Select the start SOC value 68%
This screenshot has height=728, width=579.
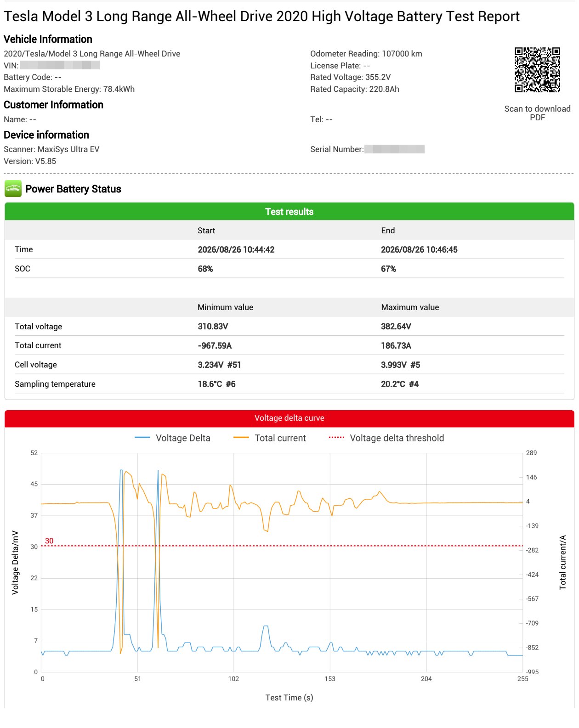coord(205,269)
